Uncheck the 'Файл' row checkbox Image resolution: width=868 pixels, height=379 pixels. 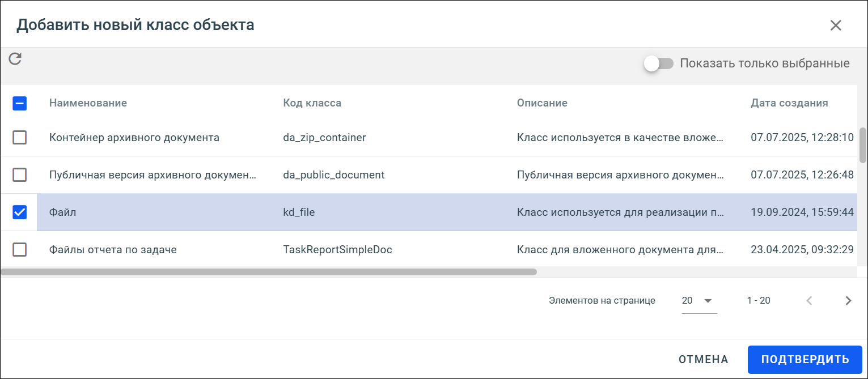click(20, 212)
